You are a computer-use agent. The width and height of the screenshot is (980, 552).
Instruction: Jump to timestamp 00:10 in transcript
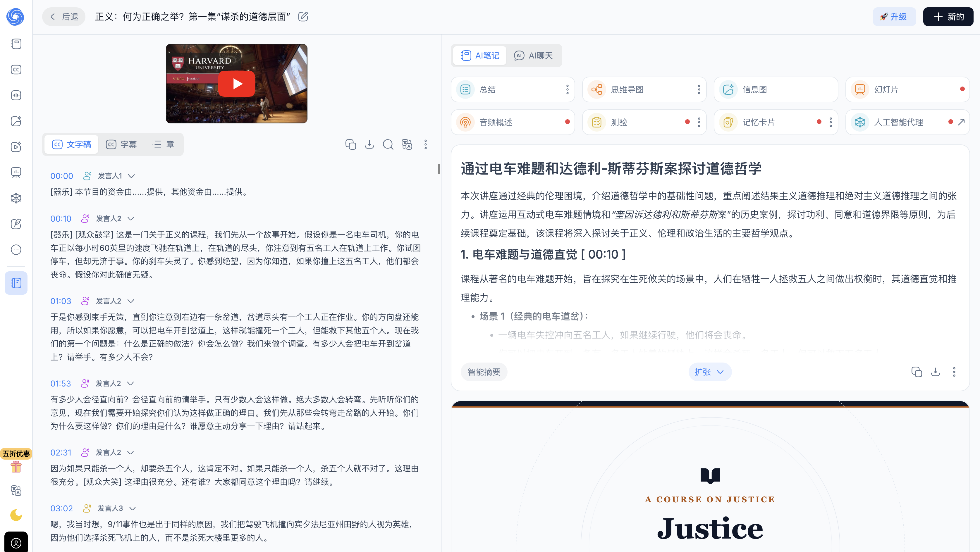[61, 219]
